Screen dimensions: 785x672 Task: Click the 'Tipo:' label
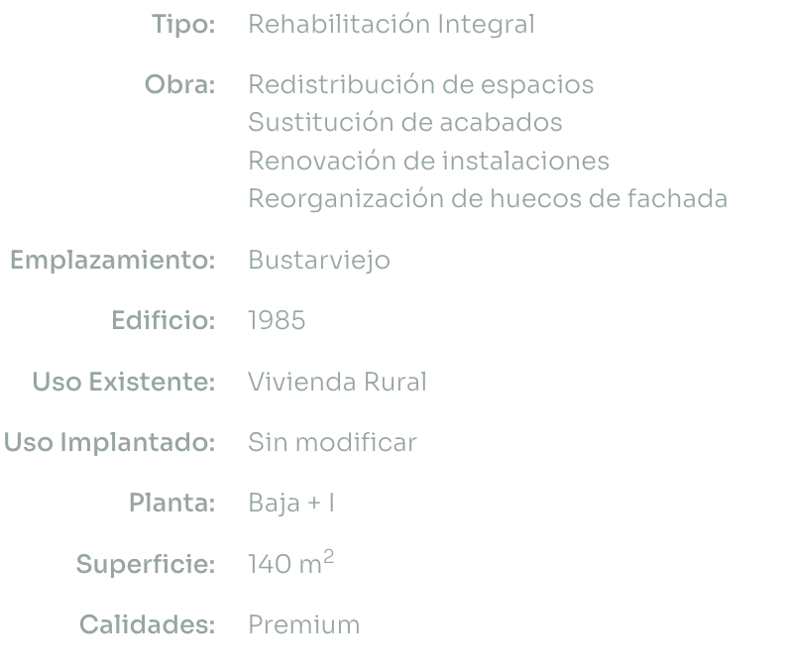point(183,24)
